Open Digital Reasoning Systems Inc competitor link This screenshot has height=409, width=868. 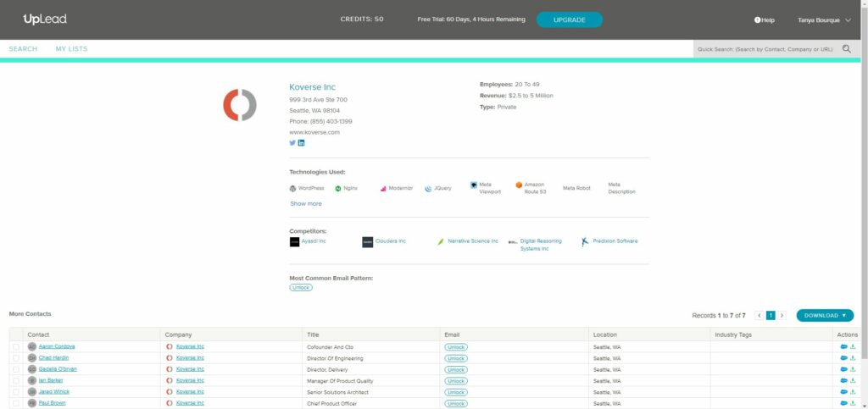coord(541,245)
